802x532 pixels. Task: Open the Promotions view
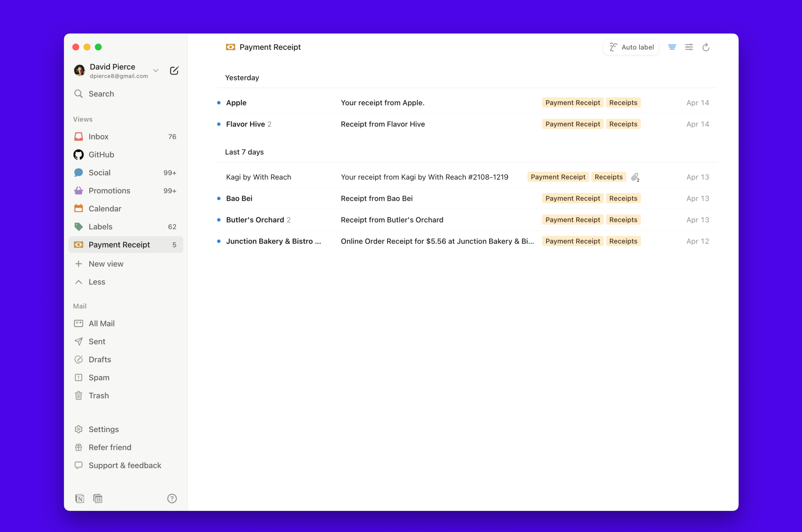[109, 190]
